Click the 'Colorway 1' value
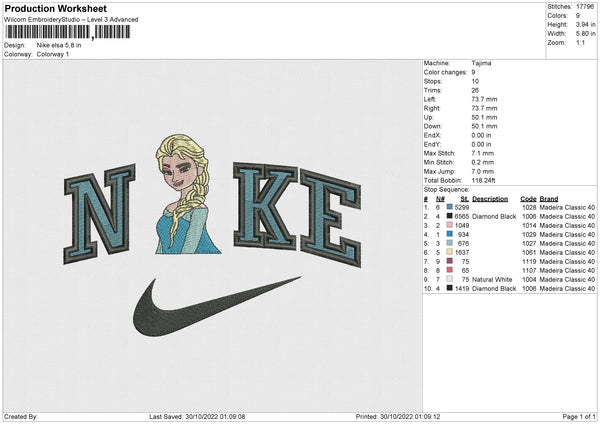The width and height of the screenshot is (600, 424). pos(53,54)
